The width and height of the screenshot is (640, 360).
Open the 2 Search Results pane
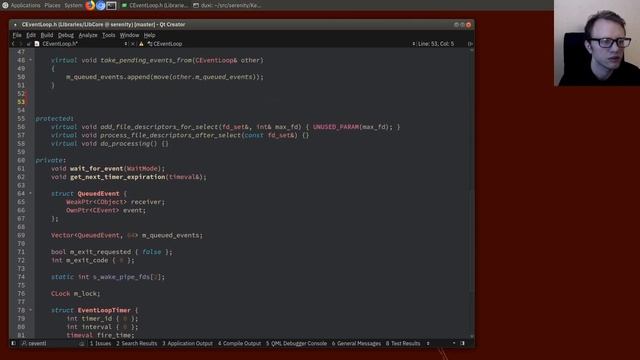[x=136, y=343]
